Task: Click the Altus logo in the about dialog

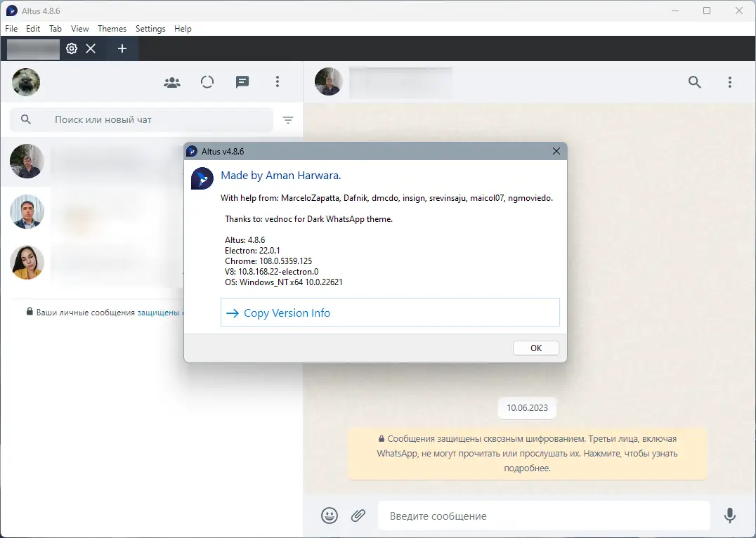Action: click(x=202, y=178)
